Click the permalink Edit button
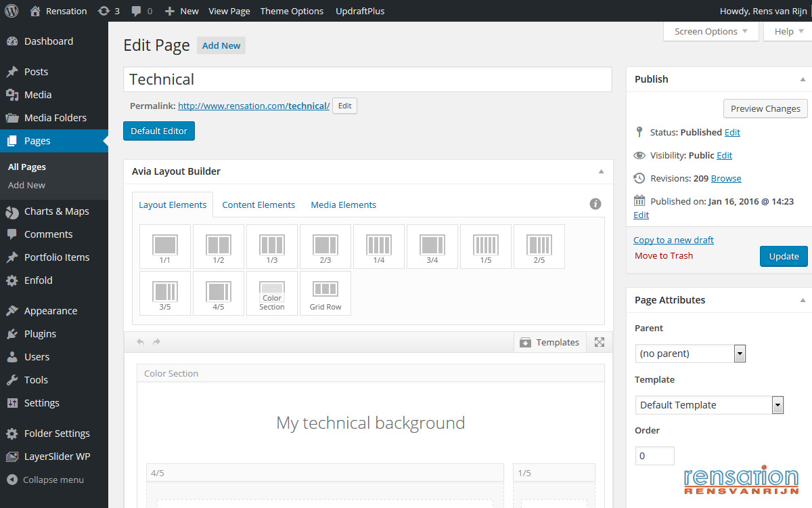 pos(344,106)
